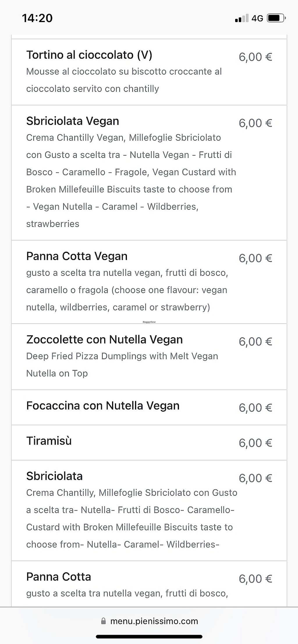Open the Sbriciolata Vegan dessert entry
Image resolution: width=298 pixels, height=644 pixels.
[x=72, y=121]
